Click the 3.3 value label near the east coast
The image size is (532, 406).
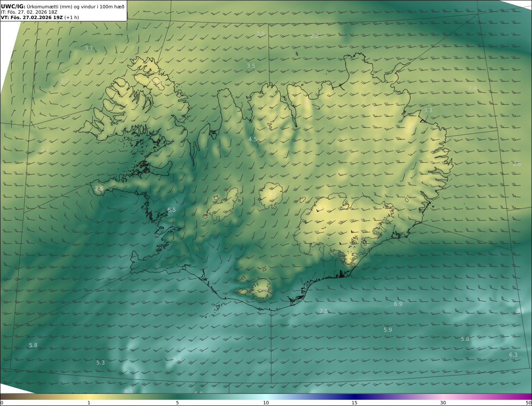[x=428, y=110]
